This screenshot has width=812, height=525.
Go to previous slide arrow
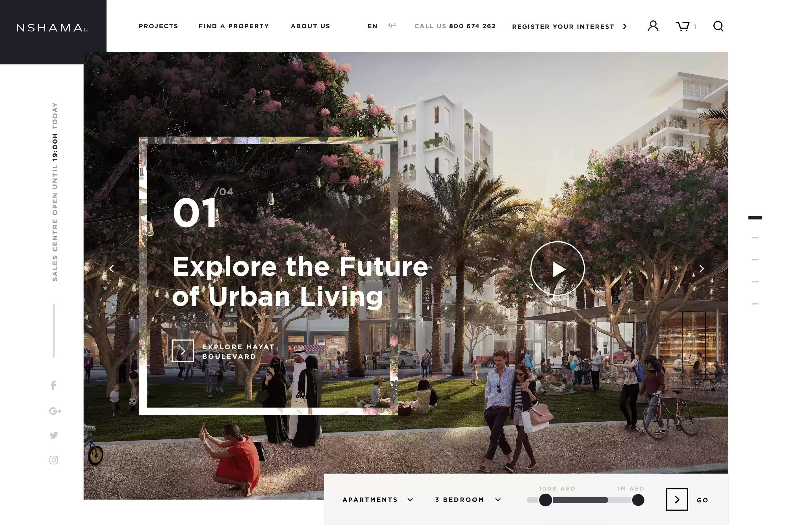click(x=112, y=269)
